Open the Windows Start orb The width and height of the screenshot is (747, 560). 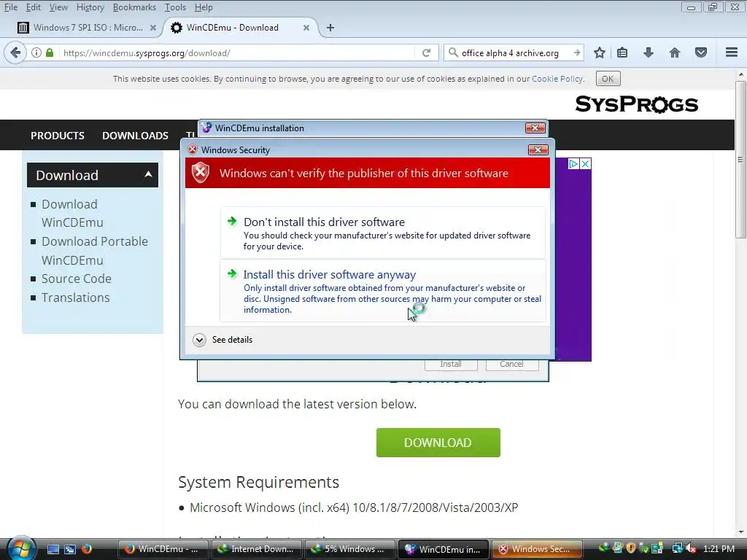pyautogui.click(x=21, y=549)
